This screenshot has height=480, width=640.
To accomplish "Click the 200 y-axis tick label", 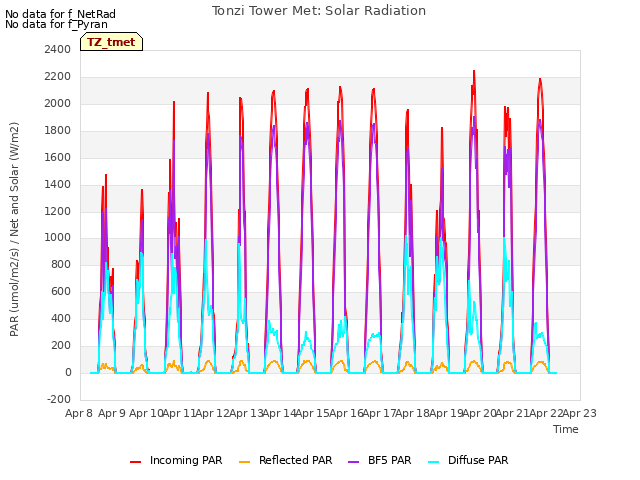I will (60, 345).
